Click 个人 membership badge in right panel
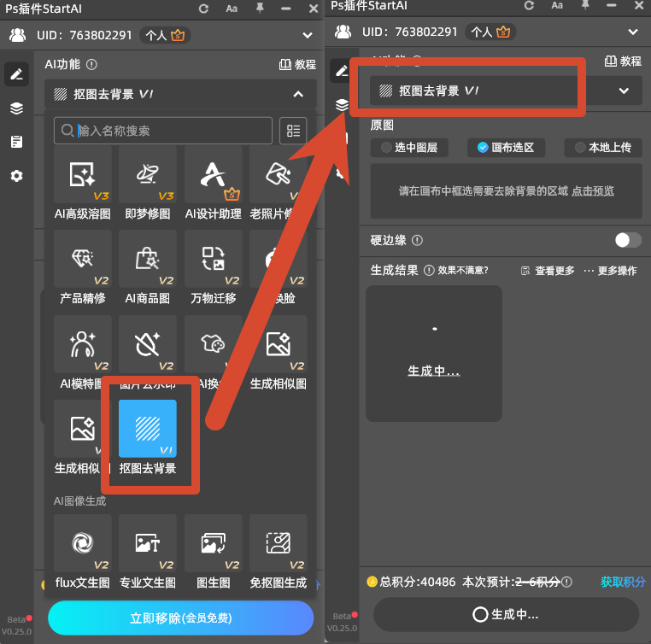651x644 pixels. tap(490, 32)
